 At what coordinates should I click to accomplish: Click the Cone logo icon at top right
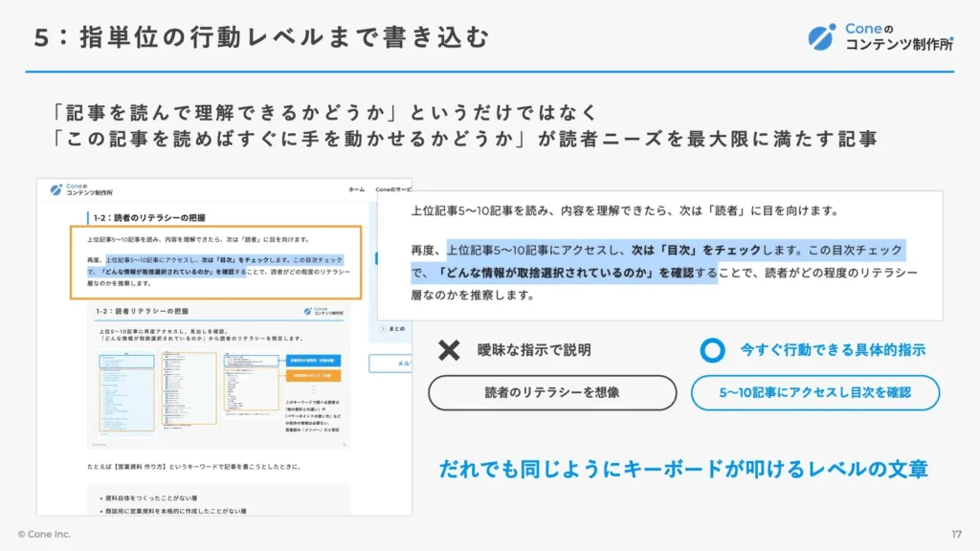(821, 36)
